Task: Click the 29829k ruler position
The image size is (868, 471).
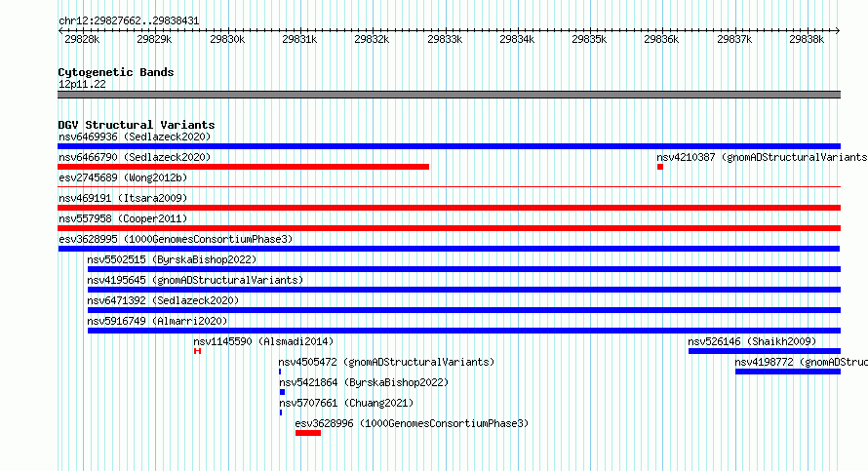Action: (x=154, y=39)
